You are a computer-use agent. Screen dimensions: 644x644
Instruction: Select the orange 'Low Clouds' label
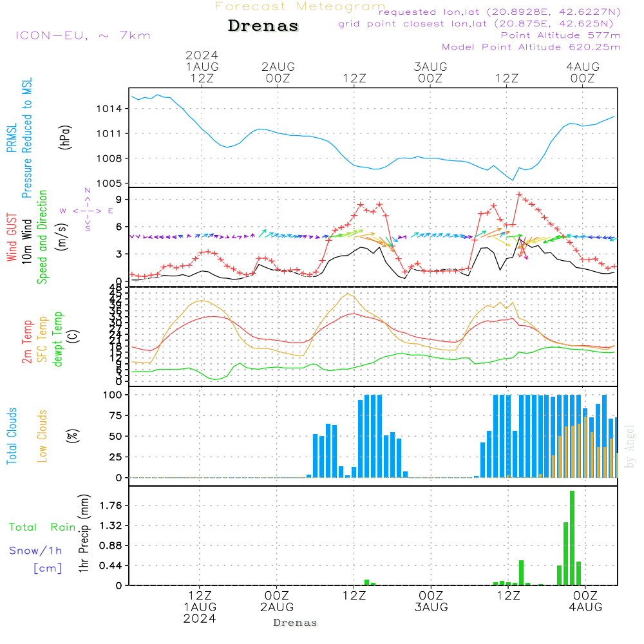pos(42,436)
